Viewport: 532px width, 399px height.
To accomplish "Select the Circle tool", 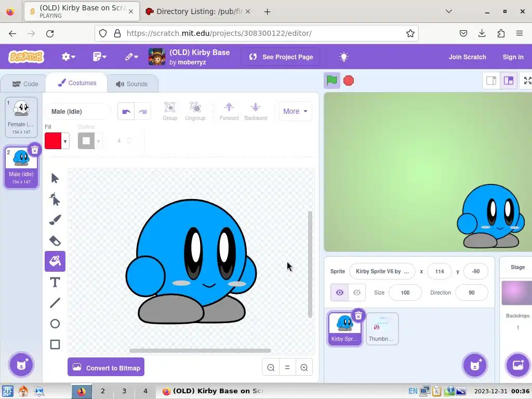I will coord(55,324).
